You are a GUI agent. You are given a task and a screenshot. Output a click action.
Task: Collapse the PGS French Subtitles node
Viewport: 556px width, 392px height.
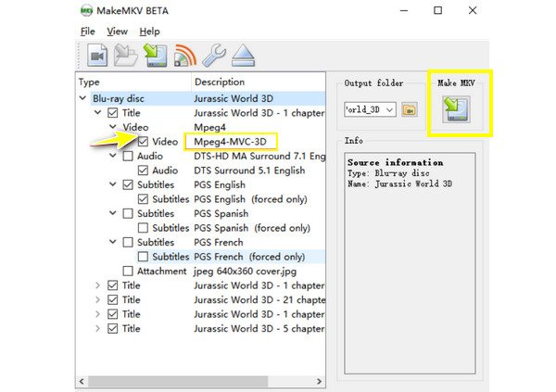coord(113,242)
